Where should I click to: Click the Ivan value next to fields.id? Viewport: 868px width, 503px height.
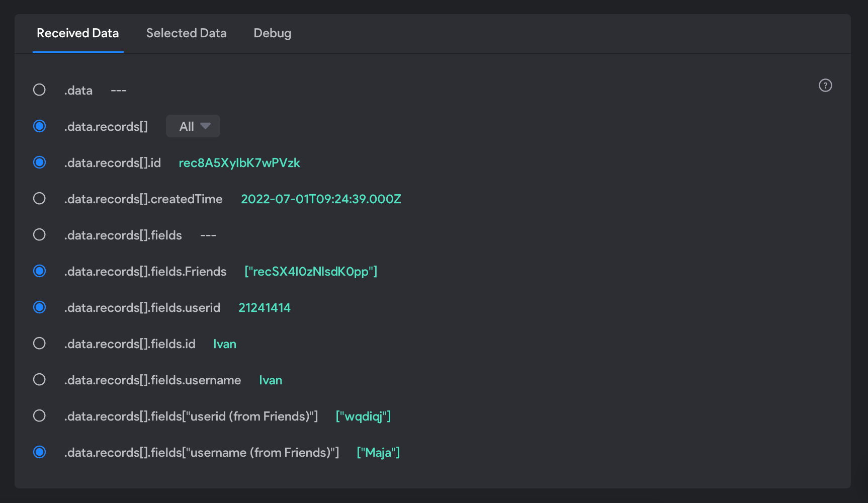225,344
